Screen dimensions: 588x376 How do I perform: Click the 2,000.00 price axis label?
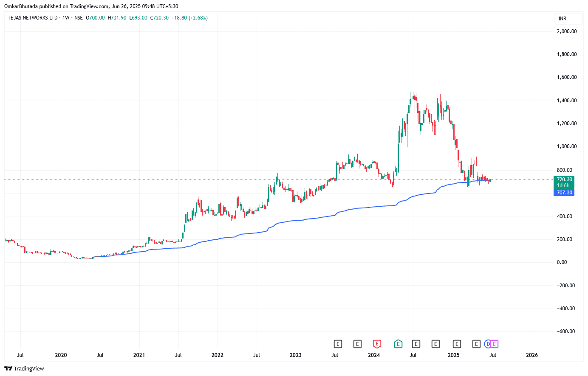coord(567,31)
